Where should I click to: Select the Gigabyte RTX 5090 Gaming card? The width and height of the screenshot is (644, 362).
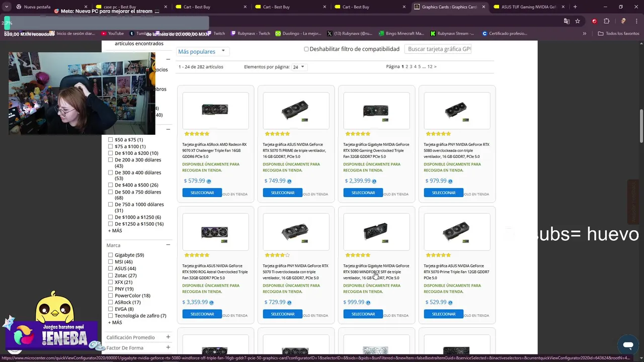363,193
